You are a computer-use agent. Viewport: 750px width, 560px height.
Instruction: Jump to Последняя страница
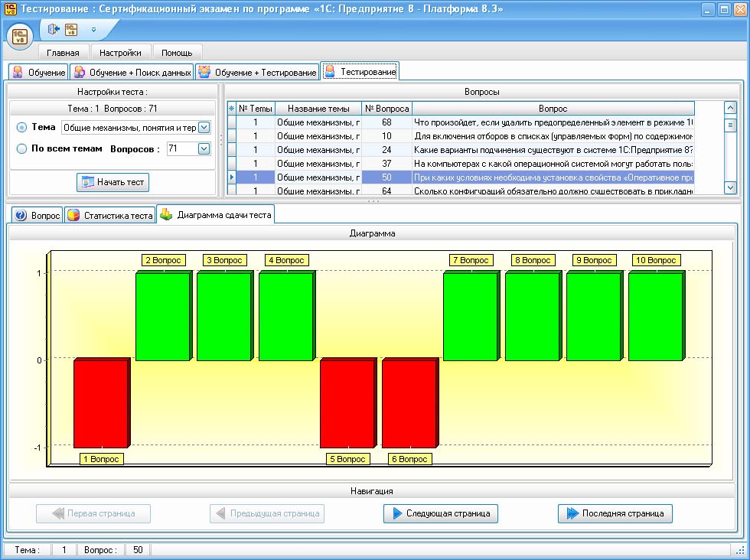click(x=615, y=513)
